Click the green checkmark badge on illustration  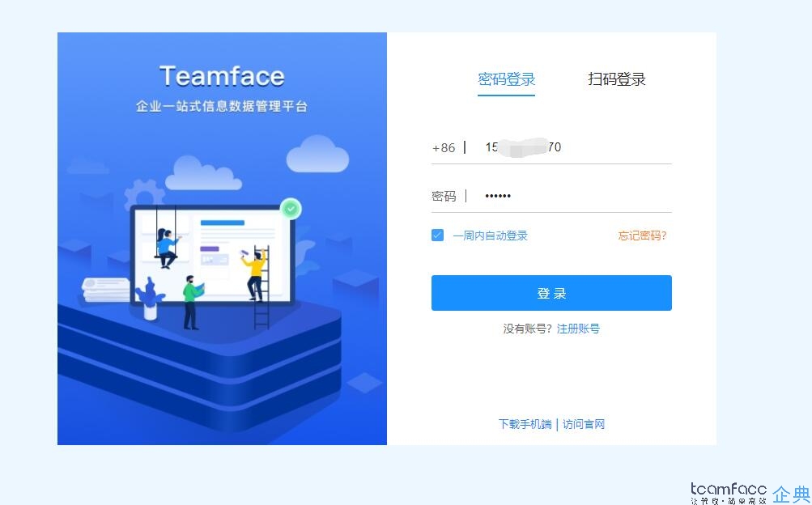point(291,209)
